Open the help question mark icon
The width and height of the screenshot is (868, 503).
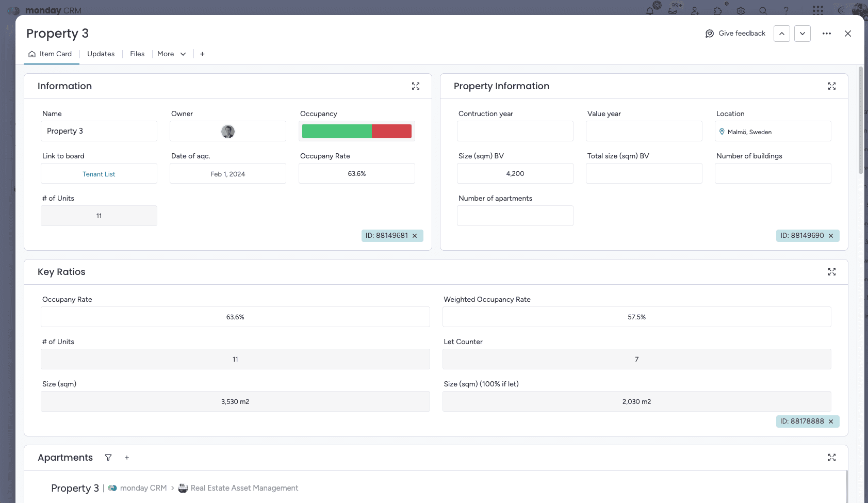pos(786,10)
